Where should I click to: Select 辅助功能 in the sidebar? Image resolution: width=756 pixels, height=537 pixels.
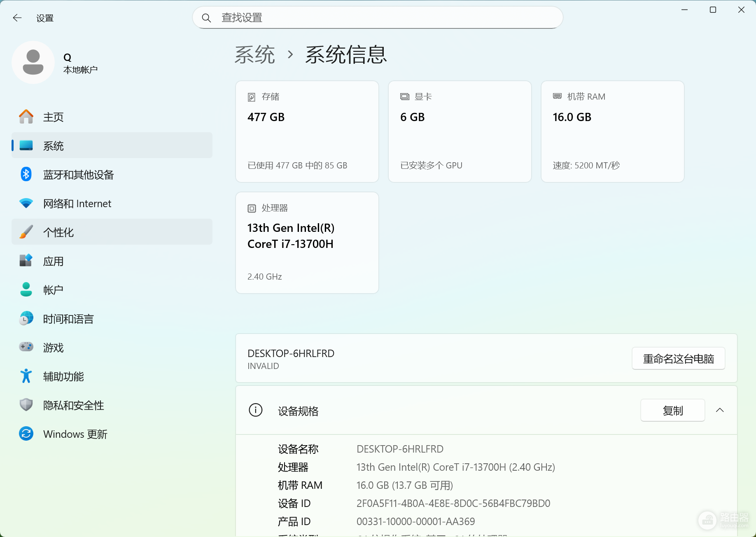pyautogui.click(x=112, y=376)
